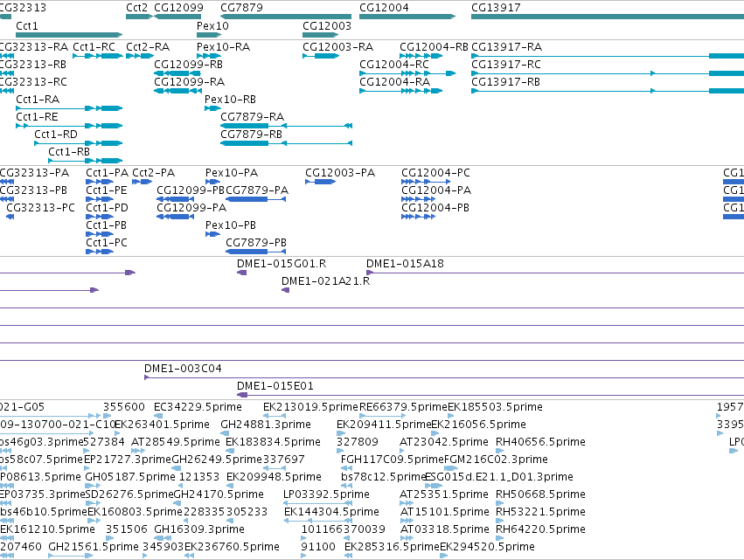Select protein Cct1-PA
Image resolution: width=744 pixels, height=560 pixels.
tap(100, 182)
